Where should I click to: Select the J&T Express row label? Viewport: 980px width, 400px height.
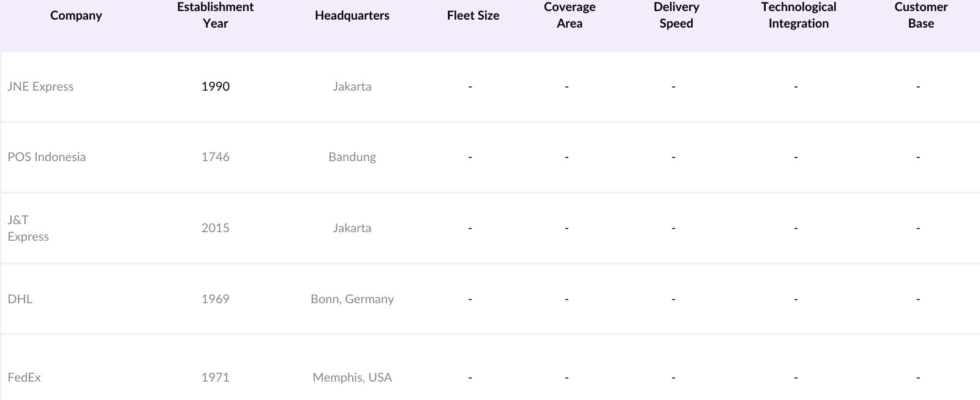28,228
